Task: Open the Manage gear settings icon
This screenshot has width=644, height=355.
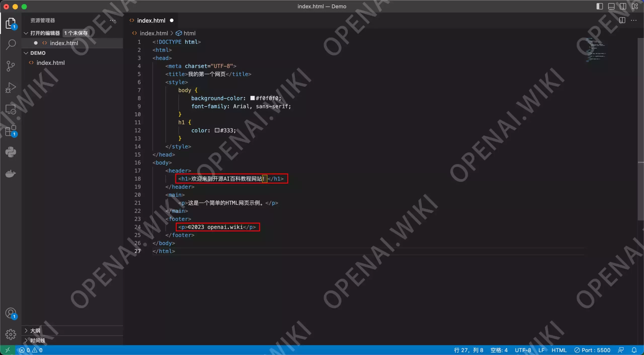Action: click(x=11, y=334)
